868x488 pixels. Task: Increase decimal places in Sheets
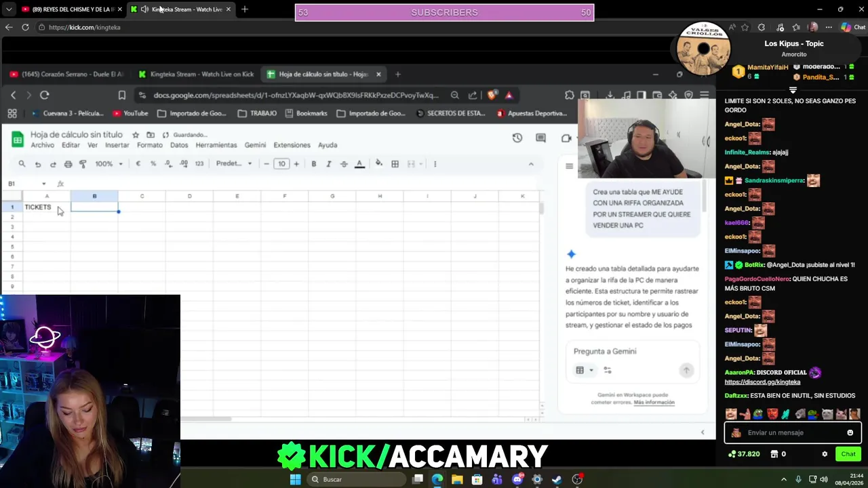pos(183,164)
